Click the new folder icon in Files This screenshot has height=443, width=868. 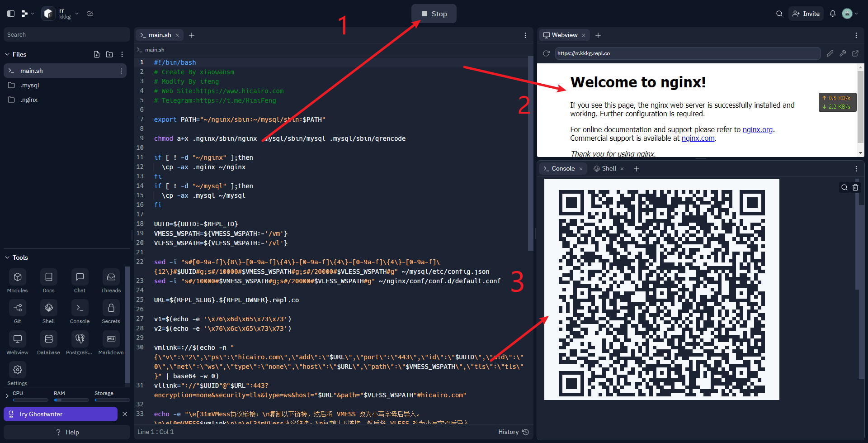pos(109,54)
